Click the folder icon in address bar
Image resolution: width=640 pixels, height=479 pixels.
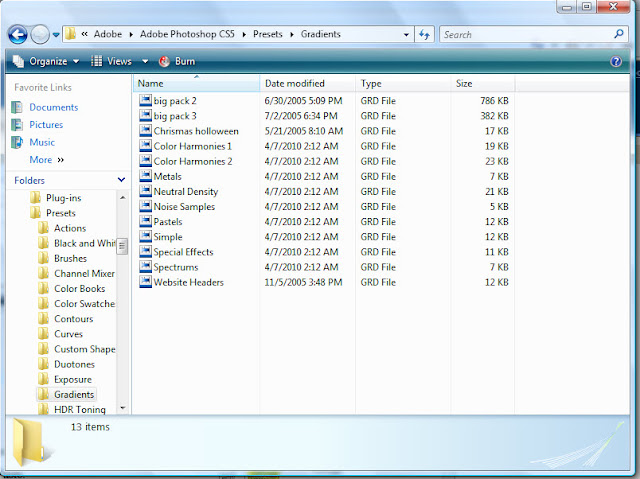[x=71, y=34]
